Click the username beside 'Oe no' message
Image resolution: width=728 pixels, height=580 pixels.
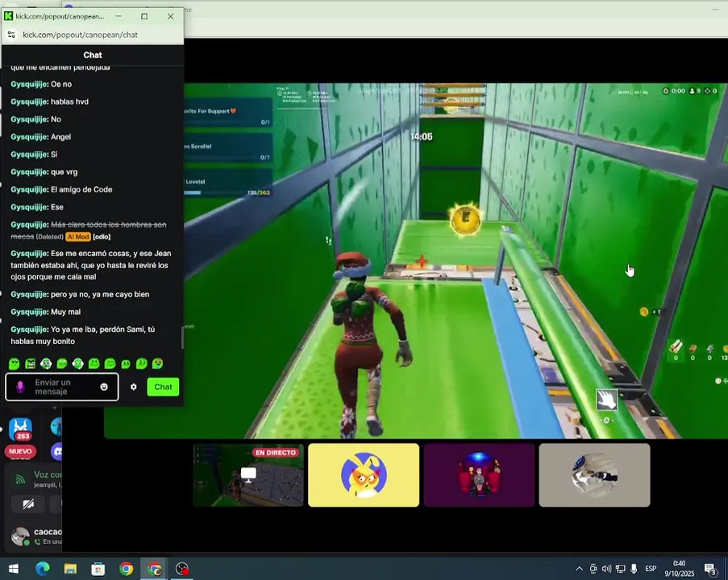pyautogui.click(x=29, y=84)
